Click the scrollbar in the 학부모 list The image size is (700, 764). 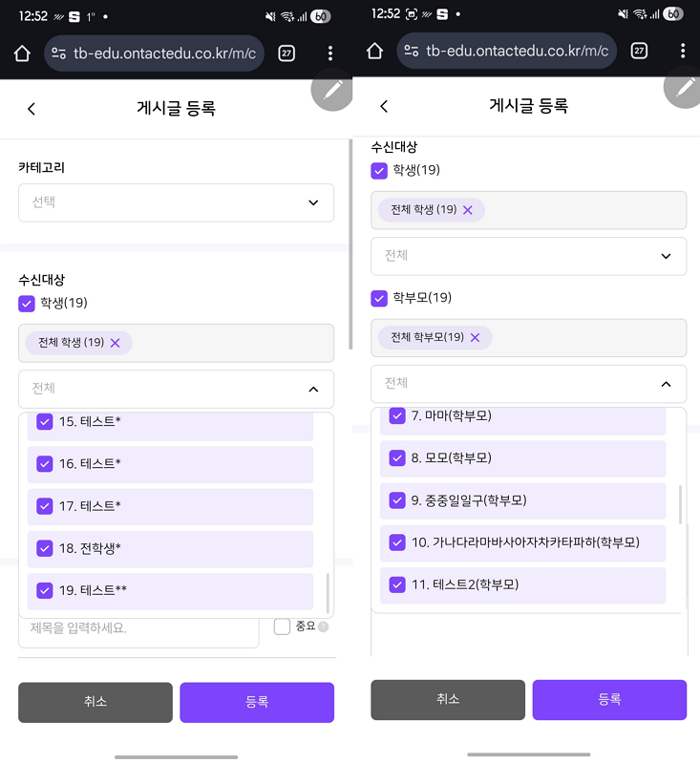coord(680,504)
